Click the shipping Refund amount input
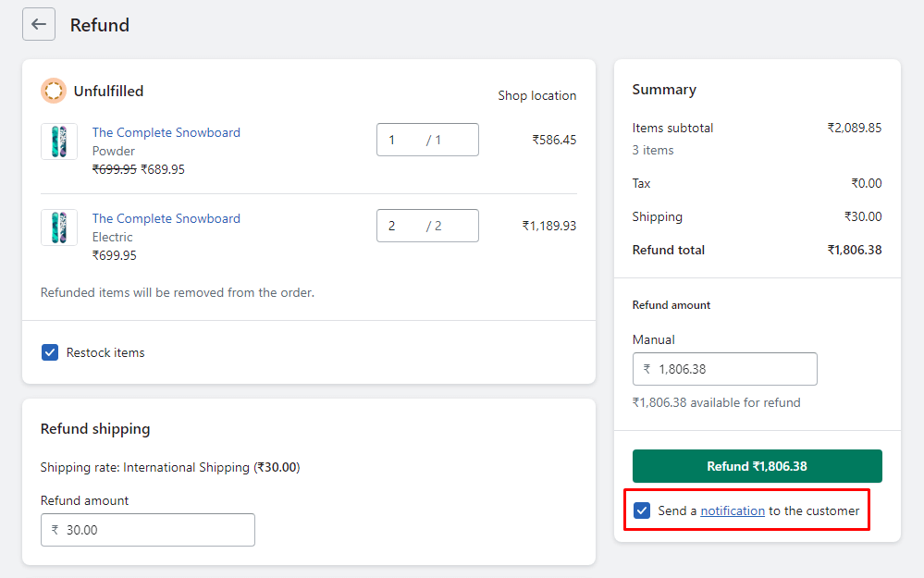 pos(147,529)
